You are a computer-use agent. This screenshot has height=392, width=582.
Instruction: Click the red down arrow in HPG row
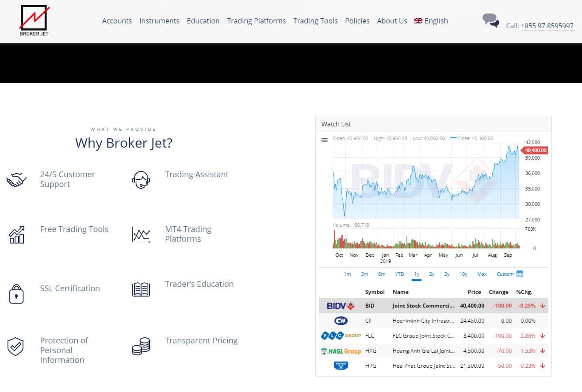(x=543, y=365)
